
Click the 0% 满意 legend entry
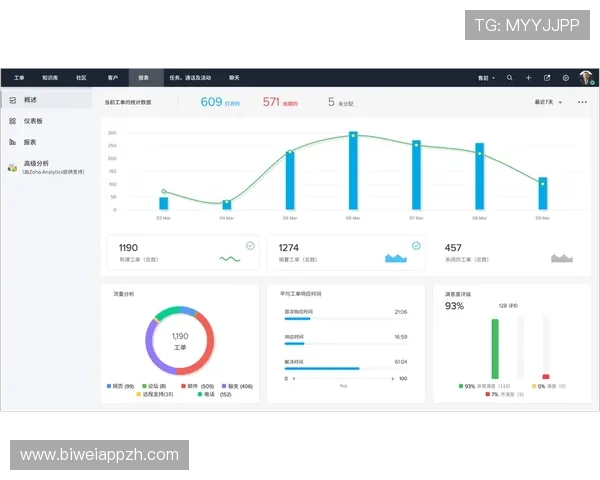click(x=549, y=386)
